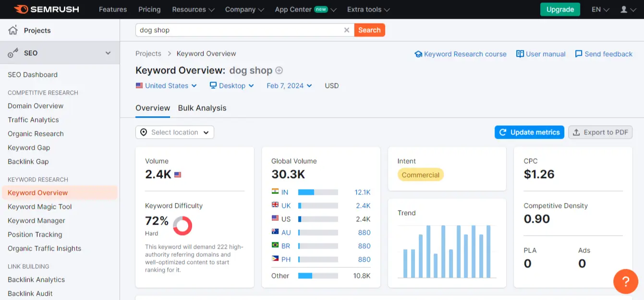Click the United States flag icon
The width and height of the screenshot is (644, 300).
click(139, 85)
